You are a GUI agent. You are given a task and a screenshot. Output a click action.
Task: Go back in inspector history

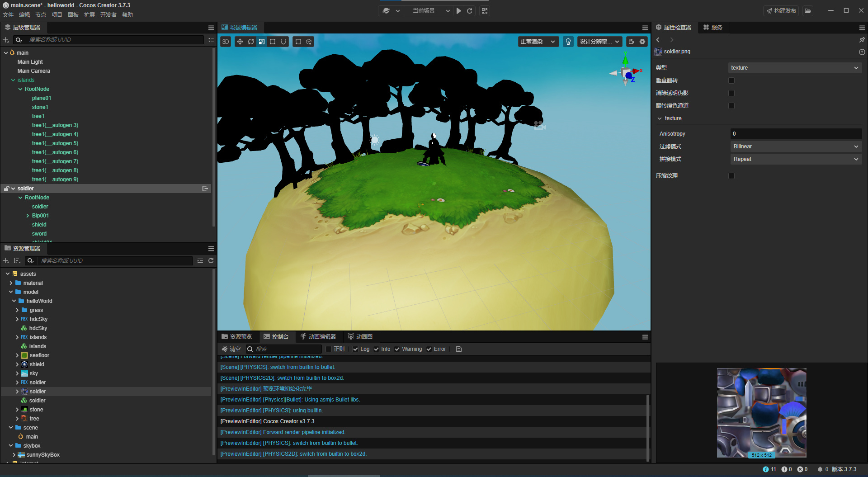(658, 40)
